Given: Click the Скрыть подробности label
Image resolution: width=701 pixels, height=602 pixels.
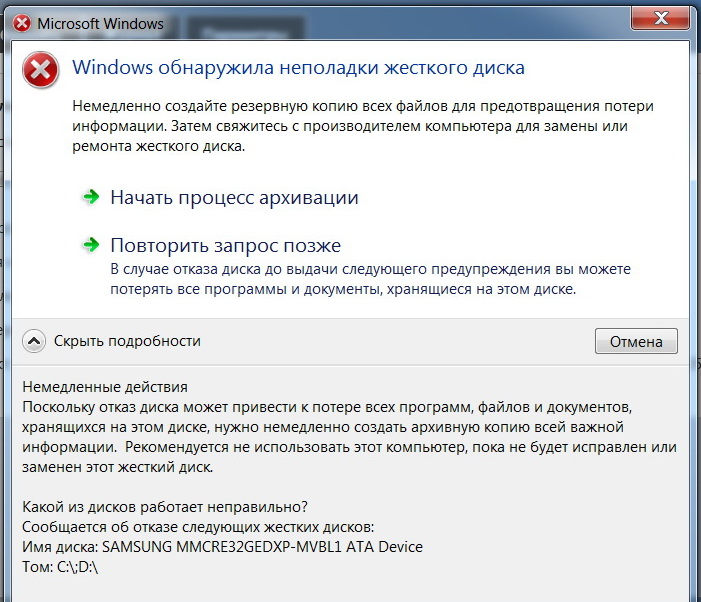Looking at the screenshot, I should click(127, 341).
